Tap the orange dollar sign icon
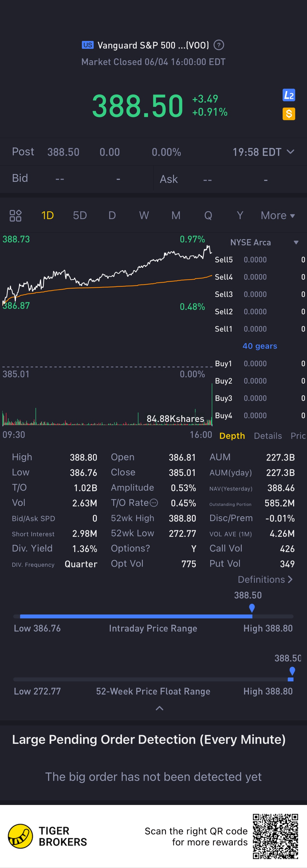 [288, 114]
